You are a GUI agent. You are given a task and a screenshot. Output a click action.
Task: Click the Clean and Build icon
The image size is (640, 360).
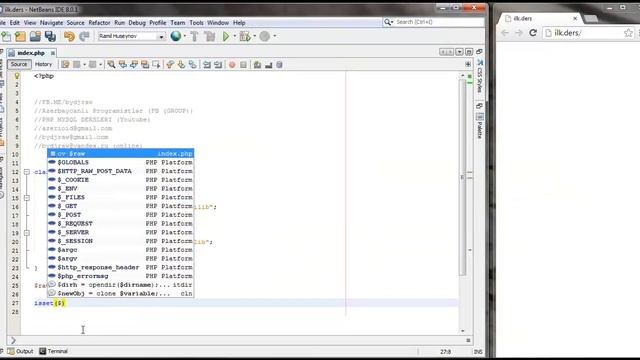[x=210, y=36]
